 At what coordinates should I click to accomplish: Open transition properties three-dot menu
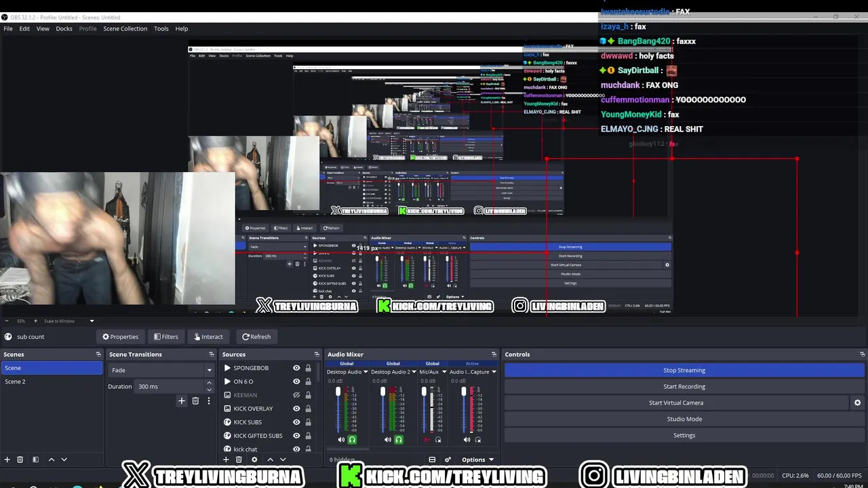tap(209, 401)
